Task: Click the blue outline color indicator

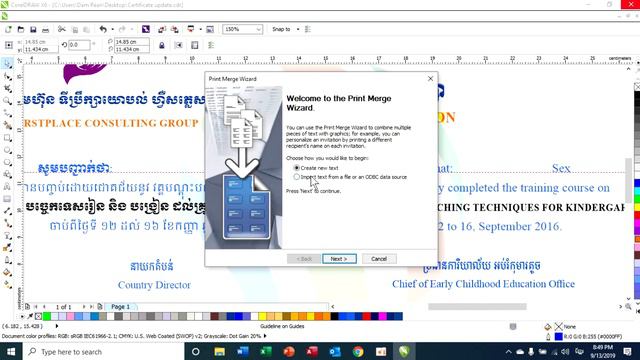Action: click(558, 336)
